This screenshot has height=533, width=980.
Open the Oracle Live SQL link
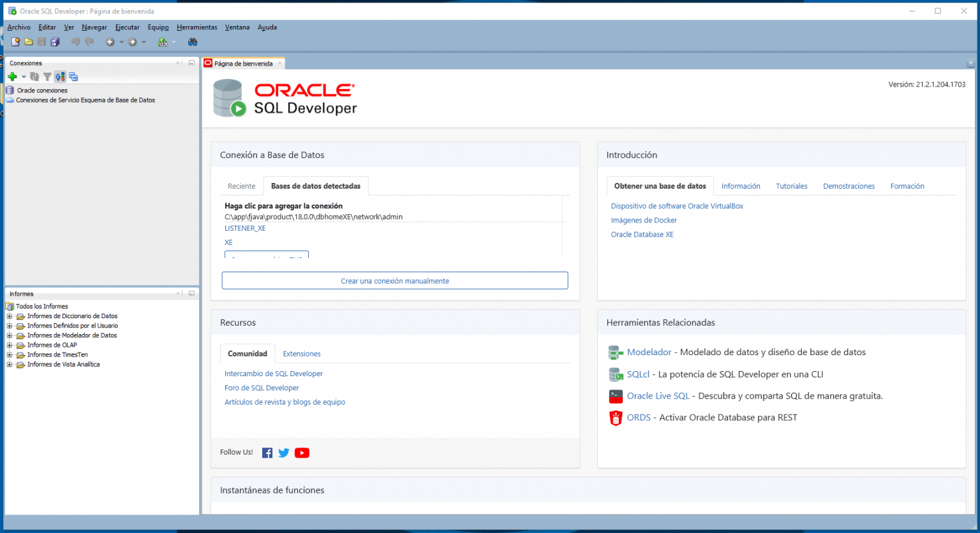(x=658, y=395)
